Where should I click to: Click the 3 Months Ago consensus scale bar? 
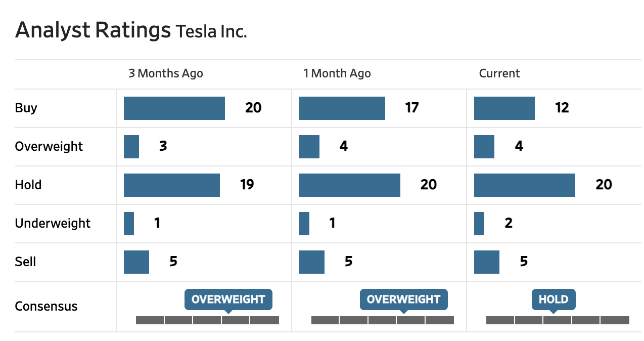coord(207,320)
